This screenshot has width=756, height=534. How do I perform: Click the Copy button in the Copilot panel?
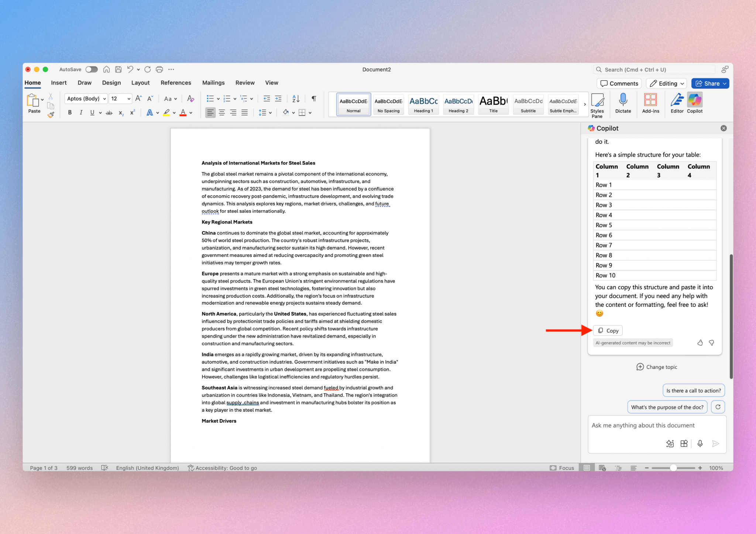(x=608, y=330)
